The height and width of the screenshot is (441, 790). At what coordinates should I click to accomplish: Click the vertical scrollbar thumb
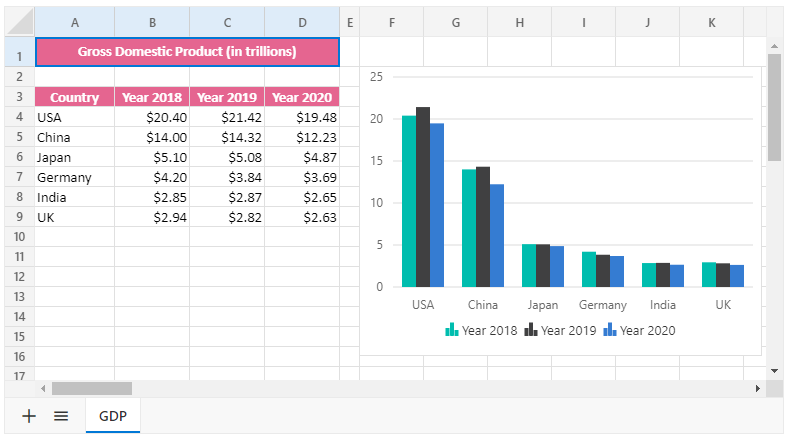click(x=774, y=107)
